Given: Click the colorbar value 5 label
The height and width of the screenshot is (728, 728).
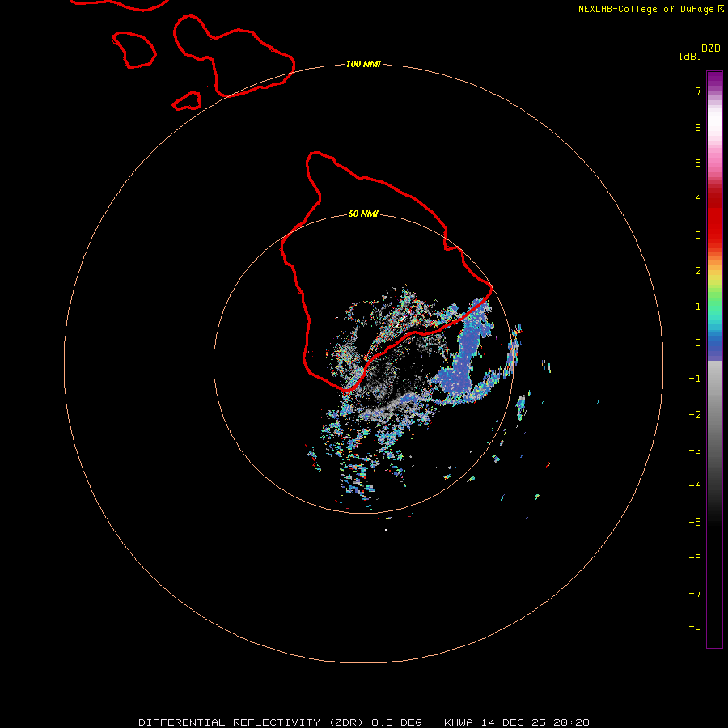Looking at the screenshot, I should [698, 163].
